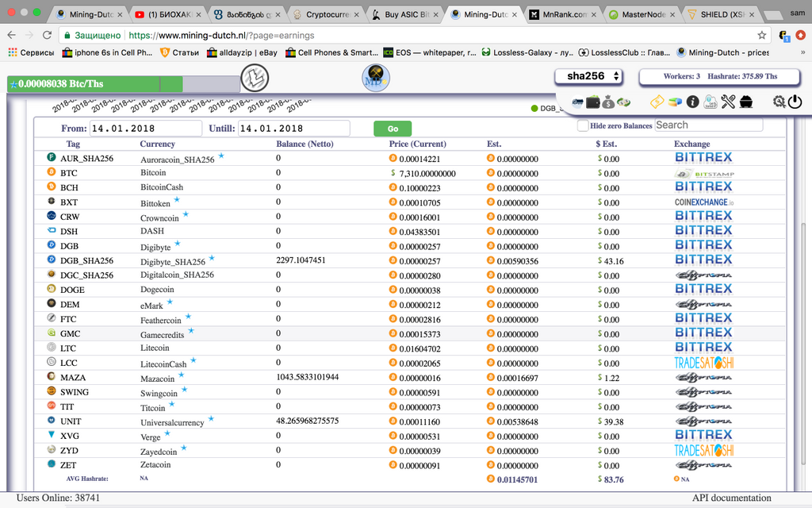Viewport: 812px width, 508px height.
Task: Click the TradeSatoshi logo in LCC row
Action: click(x=704, y=363)
